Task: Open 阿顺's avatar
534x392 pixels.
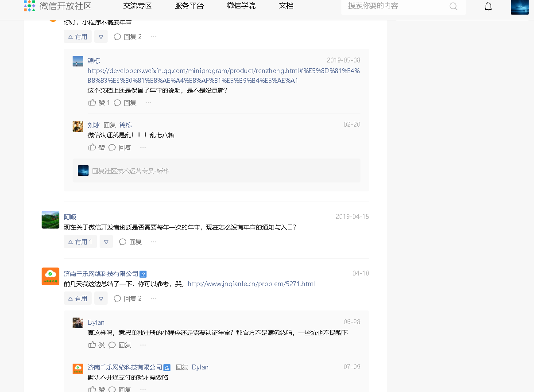Action: pos(50,220)
